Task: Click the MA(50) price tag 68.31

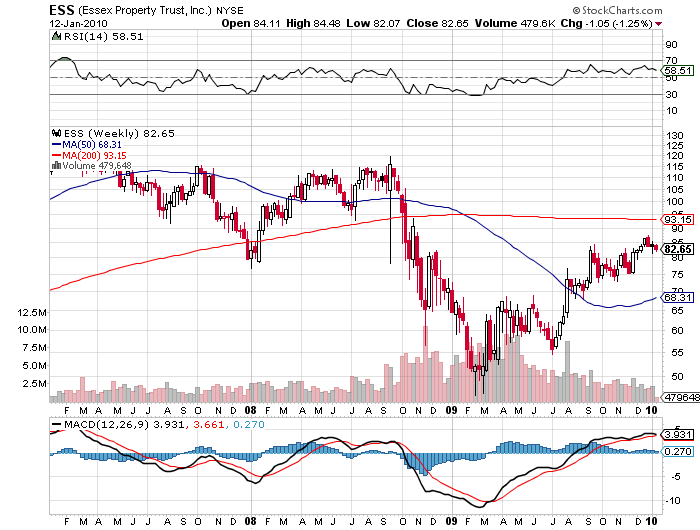Action: click(x=678, y=297)
